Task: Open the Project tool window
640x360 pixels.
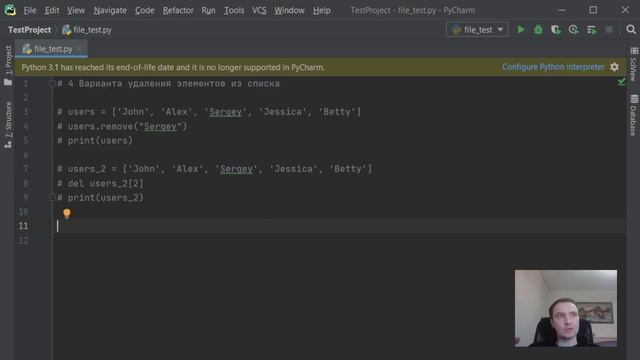Action: (8, 65)
